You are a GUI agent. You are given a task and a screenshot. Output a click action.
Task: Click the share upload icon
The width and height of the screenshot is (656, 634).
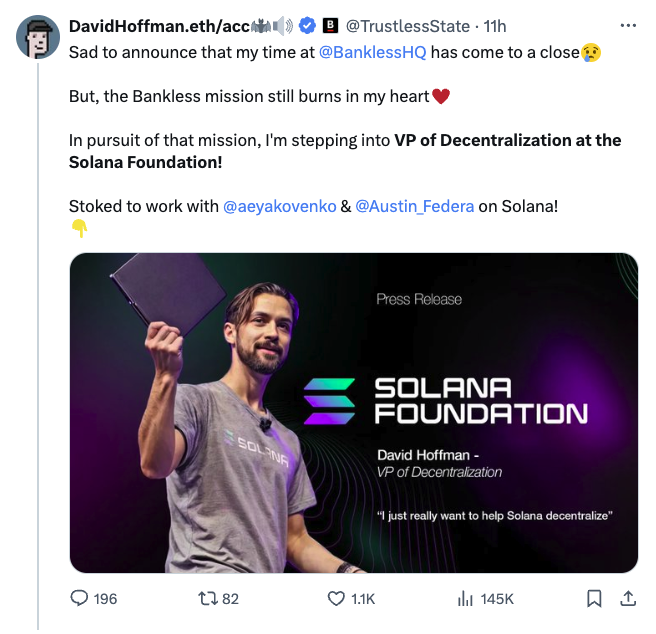pos(628,598)
